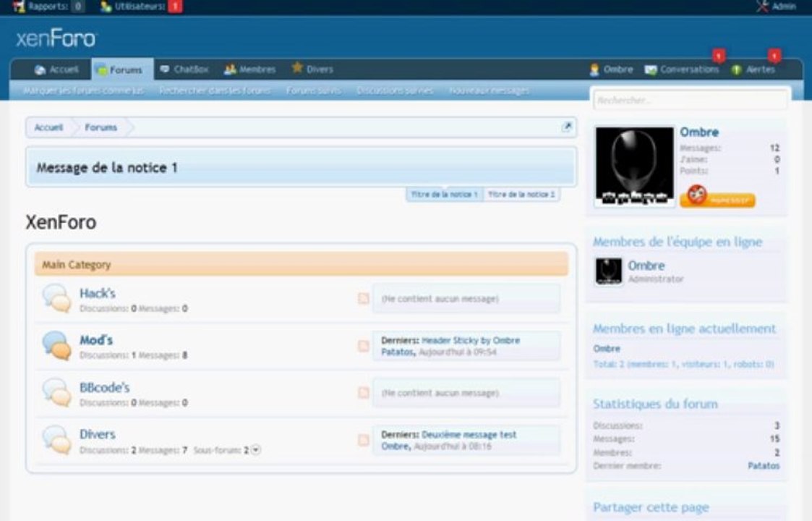
Task: Click the BBcode's forum bubble icon
Action: (56, 392)
